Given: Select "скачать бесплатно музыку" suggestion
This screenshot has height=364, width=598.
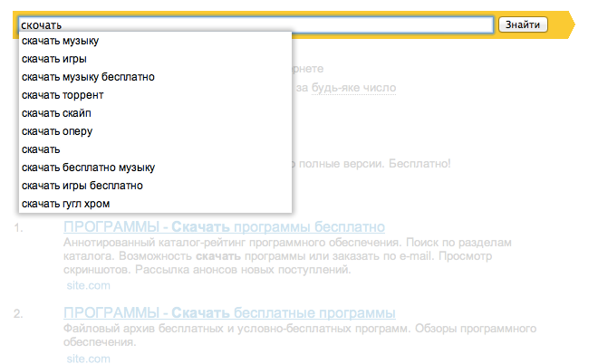Looking at the screenshot, I should (x=88, y=168).
